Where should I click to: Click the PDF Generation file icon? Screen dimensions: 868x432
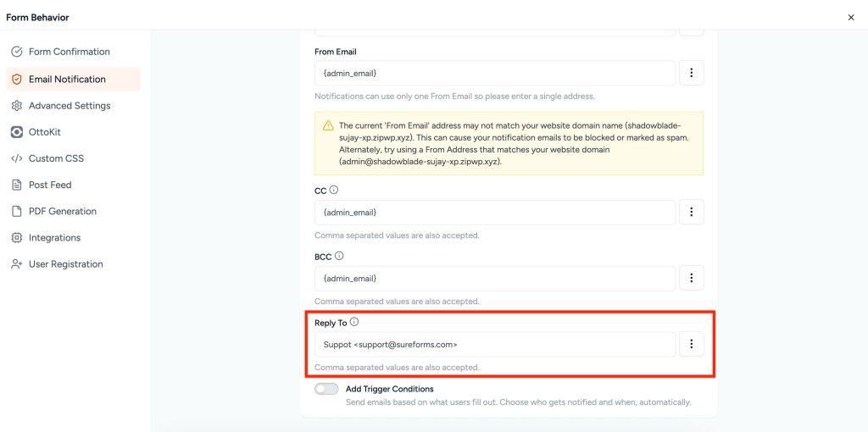(x=17, y=211)
